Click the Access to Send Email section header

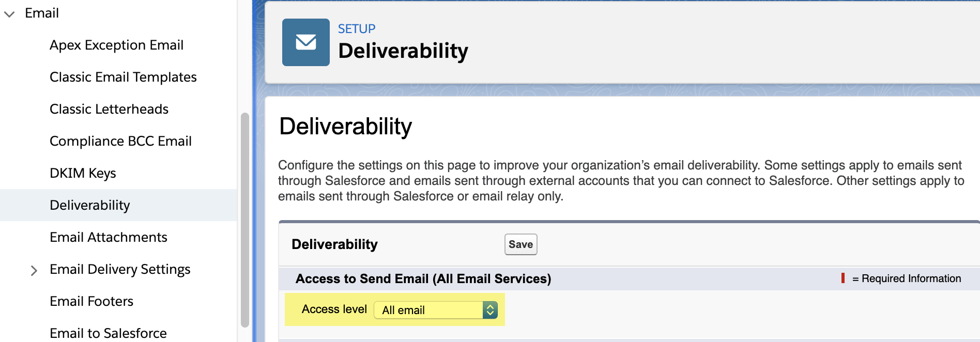pos(423,278)
